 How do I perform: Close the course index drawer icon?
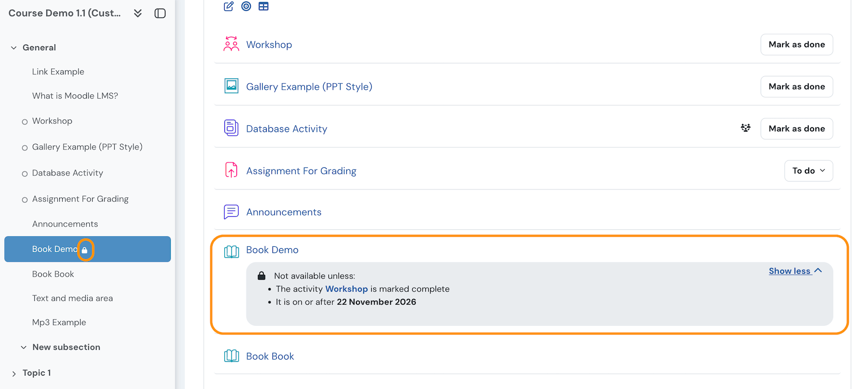(x=160, y=13)
